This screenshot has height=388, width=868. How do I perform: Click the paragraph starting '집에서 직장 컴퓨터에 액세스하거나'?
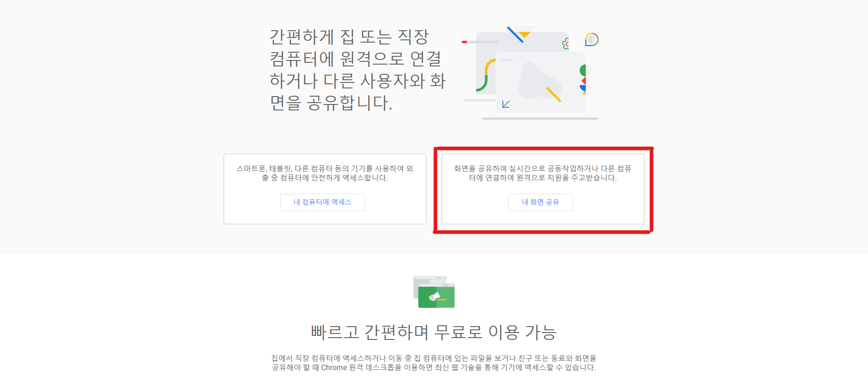coord(434,363)
